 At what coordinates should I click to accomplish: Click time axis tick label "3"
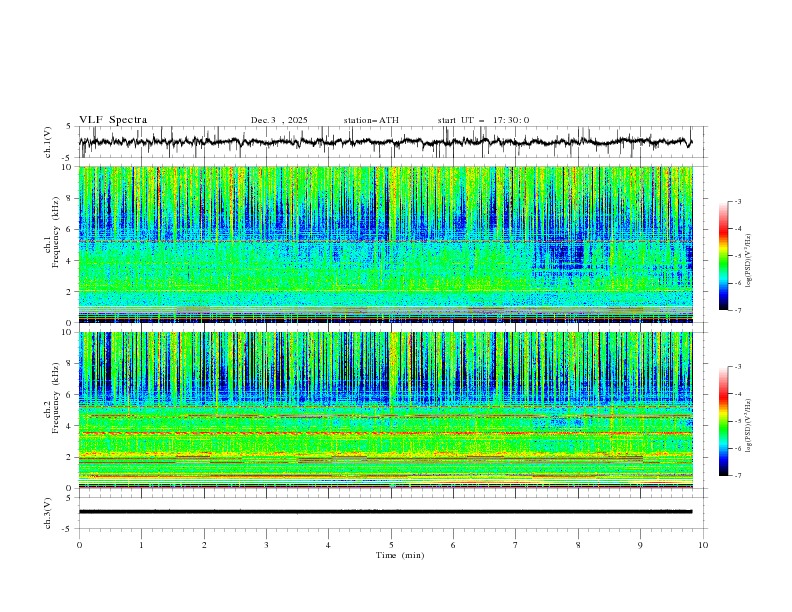coord(267,545)
